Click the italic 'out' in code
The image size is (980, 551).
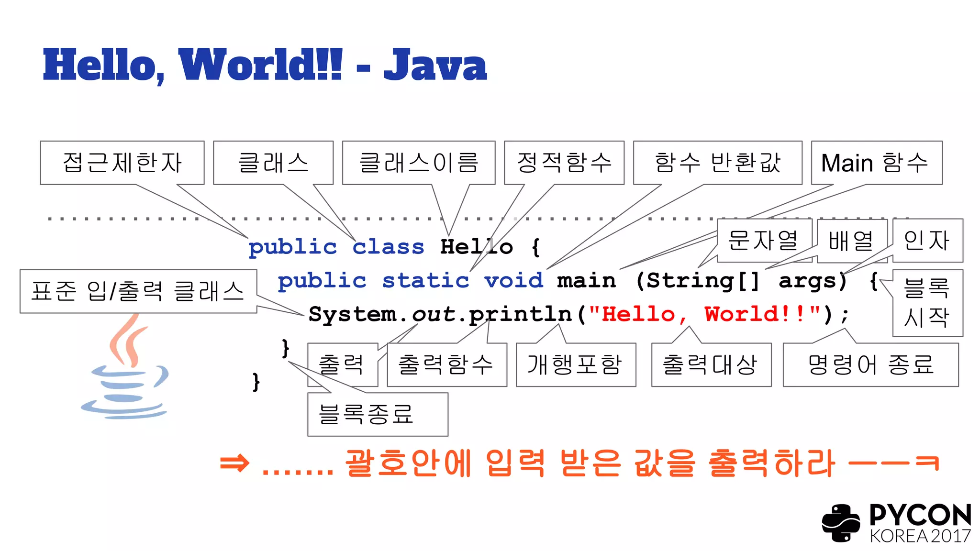pos(434,314)
